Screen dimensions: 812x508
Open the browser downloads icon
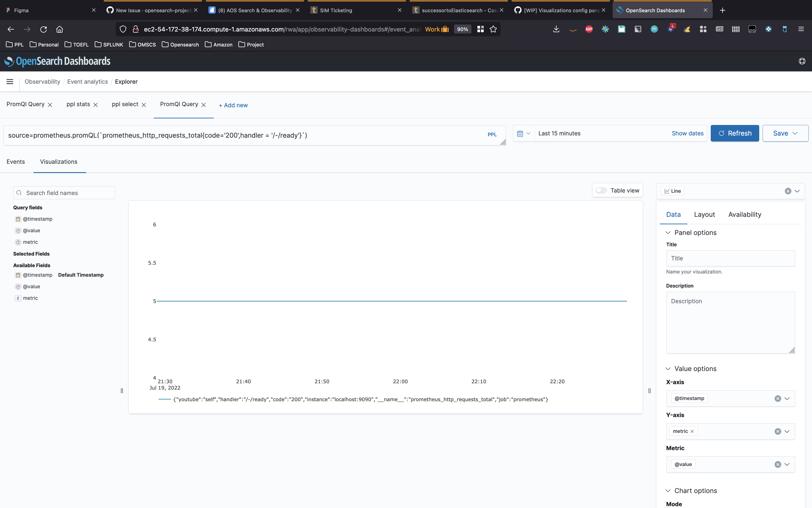pos(556,29)
